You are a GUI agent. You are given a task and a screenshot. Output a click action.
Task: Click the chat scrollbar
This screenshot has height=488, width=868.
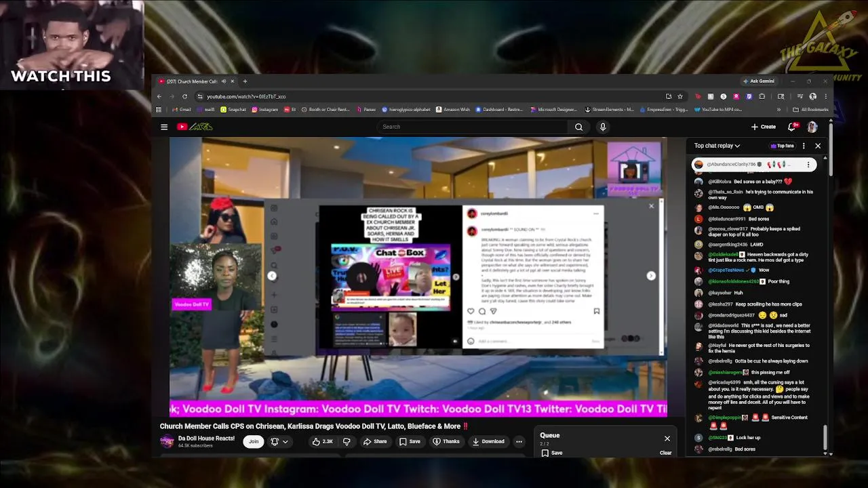[x=825, y=436]
